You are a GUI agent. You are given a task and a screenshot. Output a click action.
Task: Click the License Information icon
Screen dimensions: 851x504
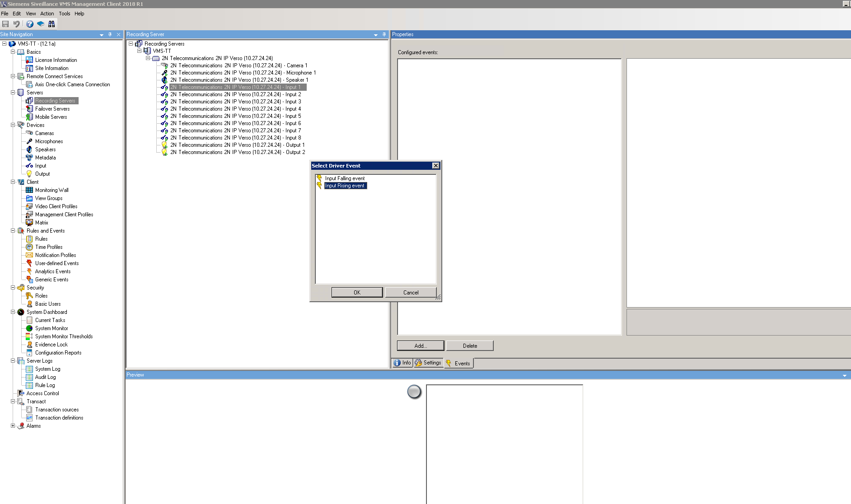pos(29,60)
